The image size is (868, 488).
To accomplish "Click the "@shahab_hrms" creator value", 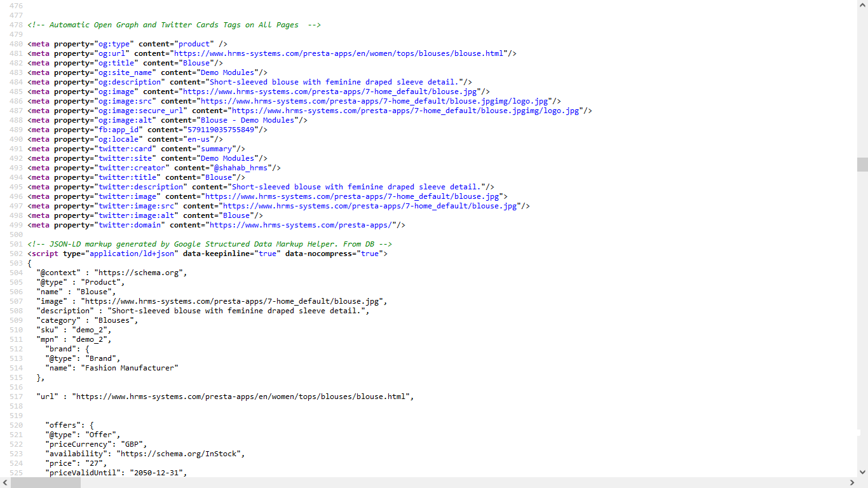I will pos(241,168).
